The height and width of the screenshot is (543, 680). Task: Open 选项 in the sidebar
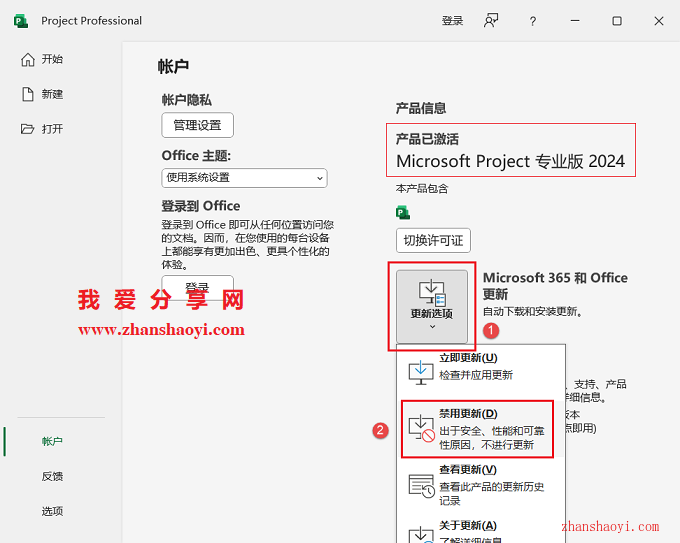pyautogui.click(x=52, y=511)
